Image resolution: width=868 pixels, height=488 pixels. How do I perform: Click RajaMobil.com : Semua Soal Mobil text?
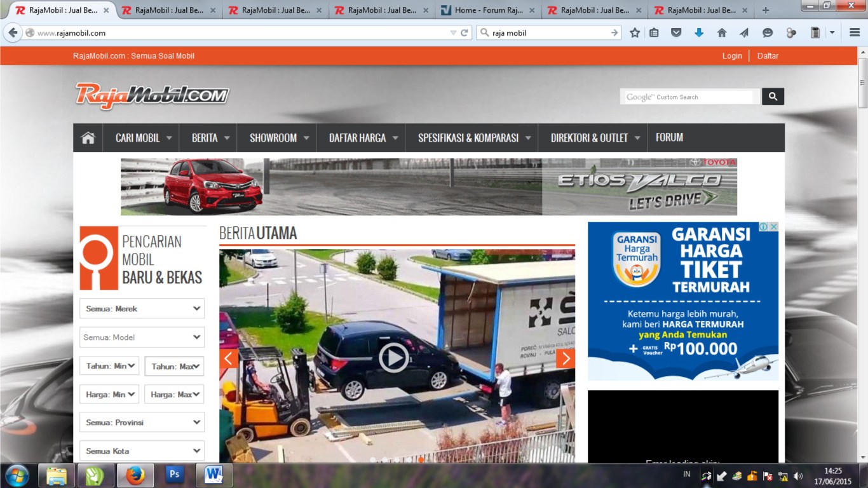pos(133,56)
